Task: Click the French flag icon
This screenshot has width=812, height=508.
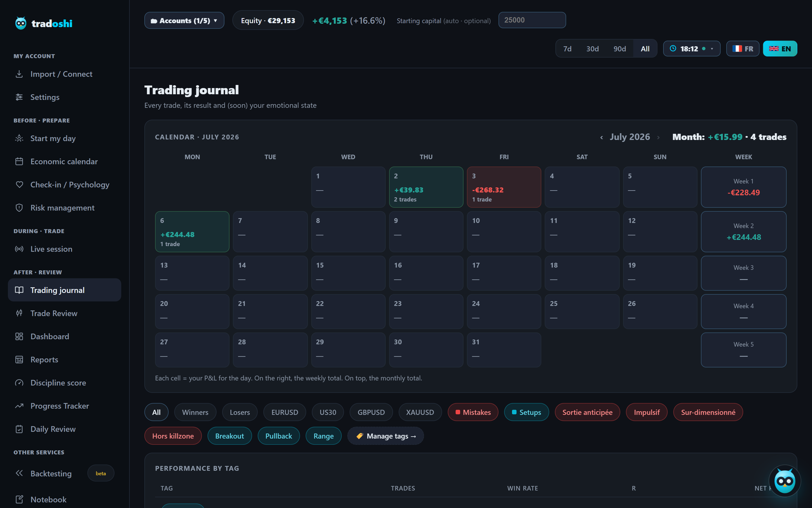Action: pos(737,49)
